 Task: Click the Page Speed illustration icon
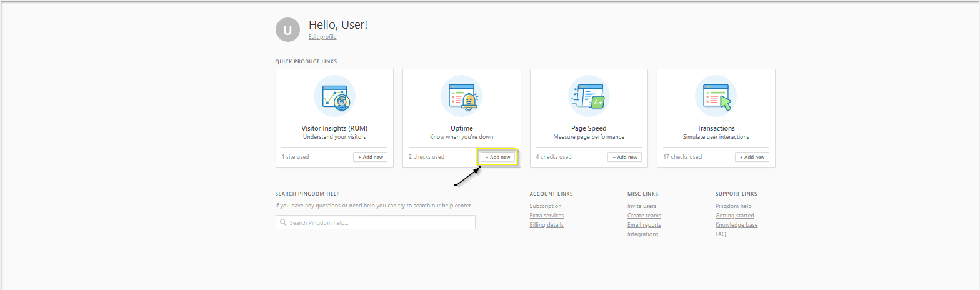coord(589,96)
